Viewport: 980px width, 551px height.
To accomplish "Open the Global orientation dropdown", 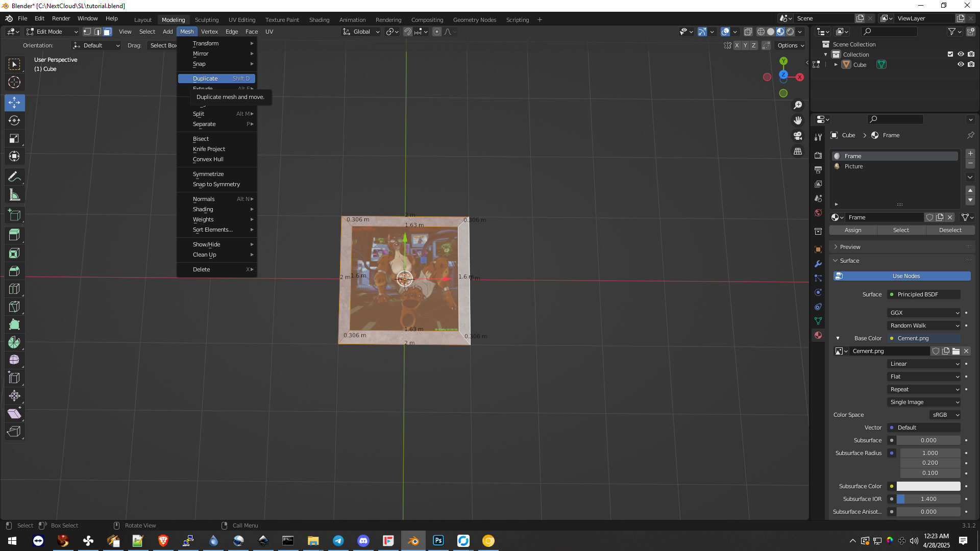I will pos(361,32).
